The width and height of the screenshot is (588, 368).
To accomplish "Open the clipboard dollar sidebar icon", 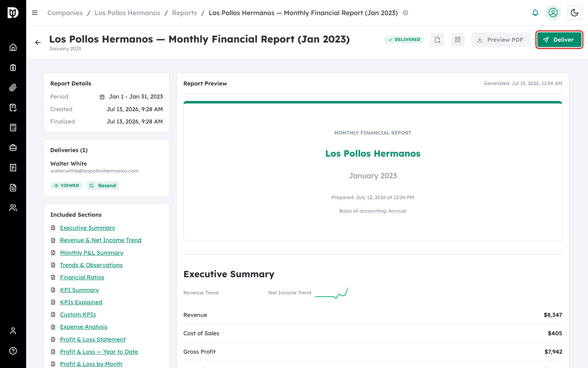I will [13, 67].
